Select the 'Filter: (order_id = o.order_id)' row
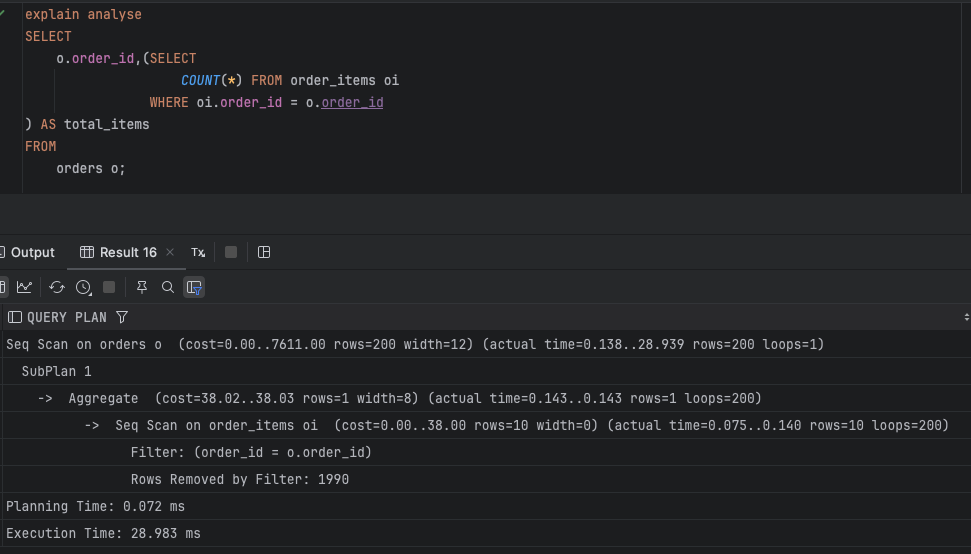 tap(486, 452)
